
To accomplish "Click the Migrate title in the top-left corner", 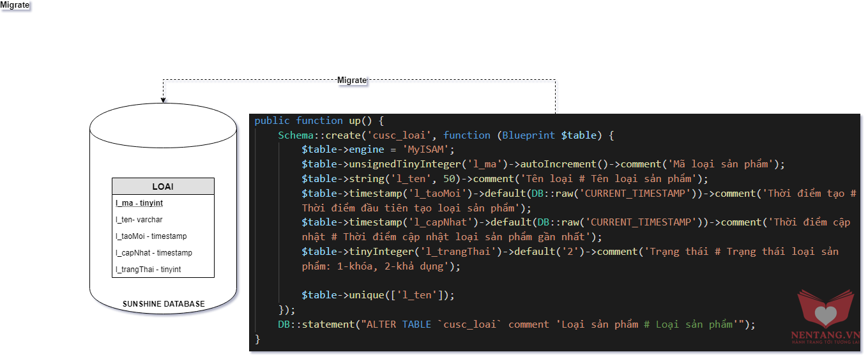I will click(15, 5).
